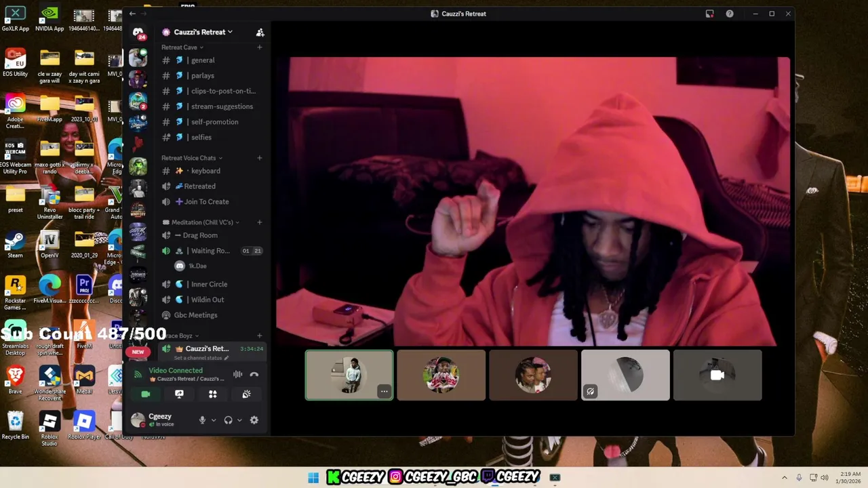Select the fifth thumbnail showing a camera icon
The height and width of the screenshot is (488, 868).
717,375
